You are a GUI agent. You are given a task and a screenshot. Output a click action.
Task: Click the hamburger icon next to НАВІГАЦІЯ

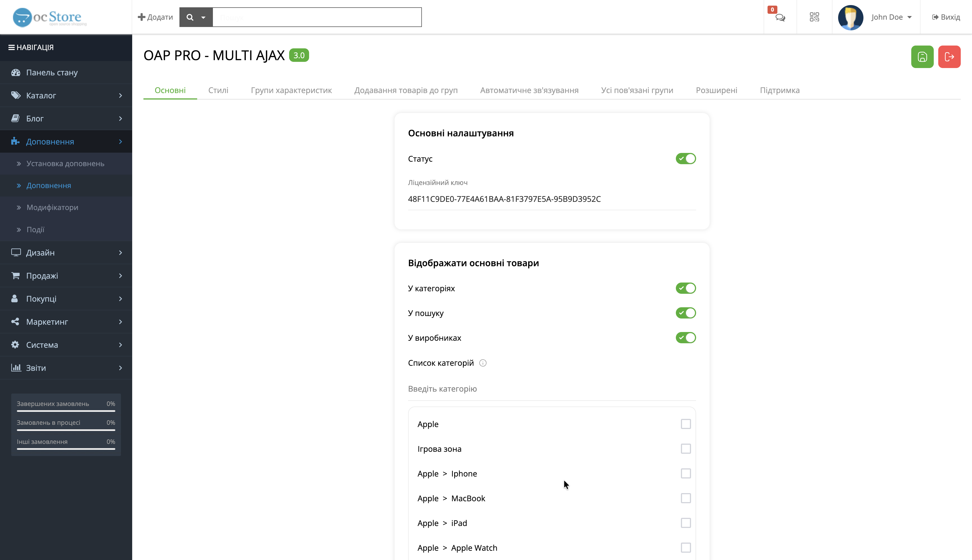coord(12,47)
